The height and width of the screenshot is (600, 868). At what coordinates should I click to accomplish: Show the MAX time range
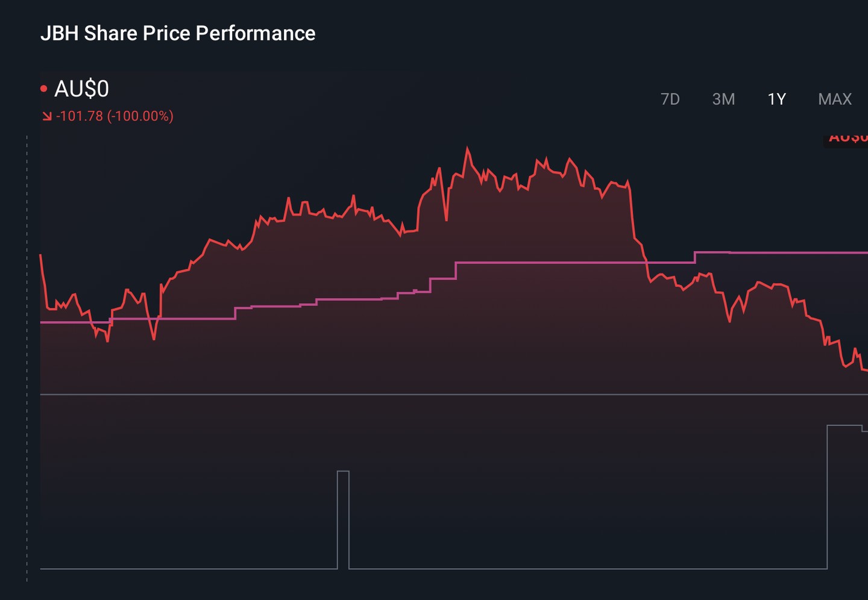[x=835, y=99]
